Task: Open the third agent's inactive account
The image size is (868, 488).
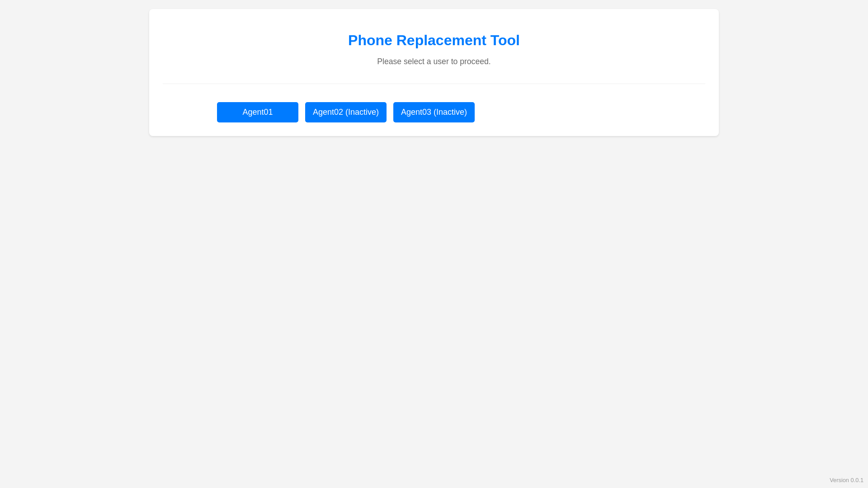Action: click(434, 112)
